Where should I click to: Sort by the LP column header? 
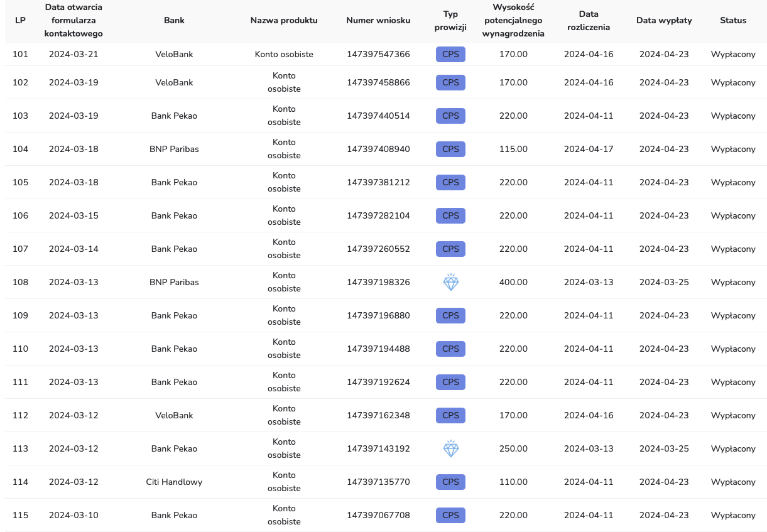[x=20, y=21]
